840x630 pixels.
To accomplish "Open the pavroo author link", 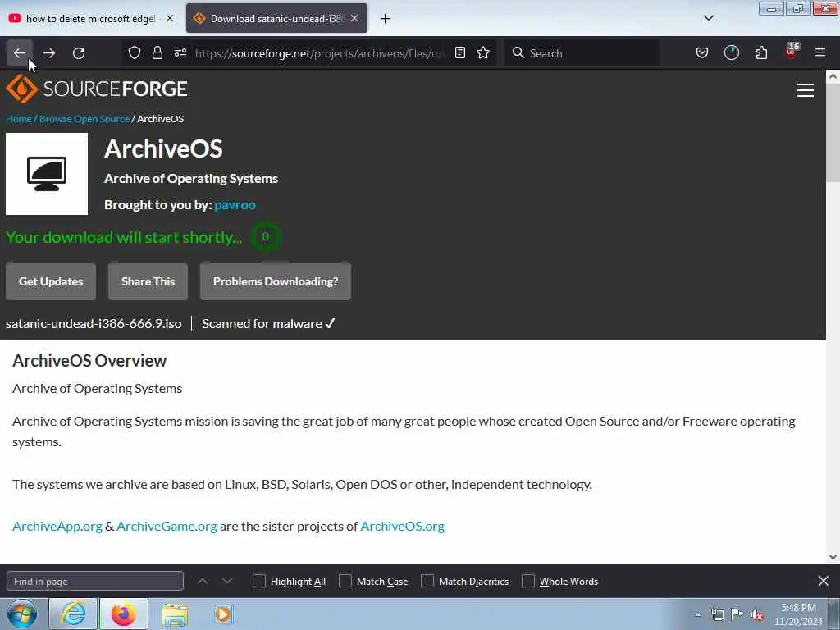I will pos(235,205).
